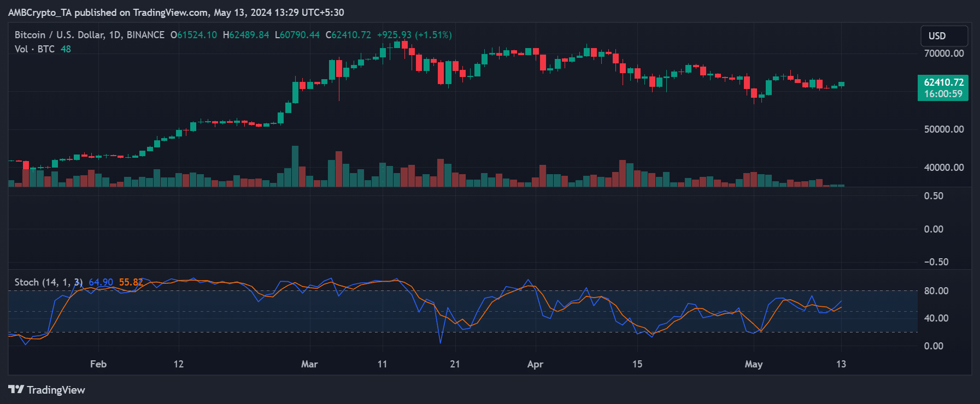Click the TradingView logo icon

point(16,389)
